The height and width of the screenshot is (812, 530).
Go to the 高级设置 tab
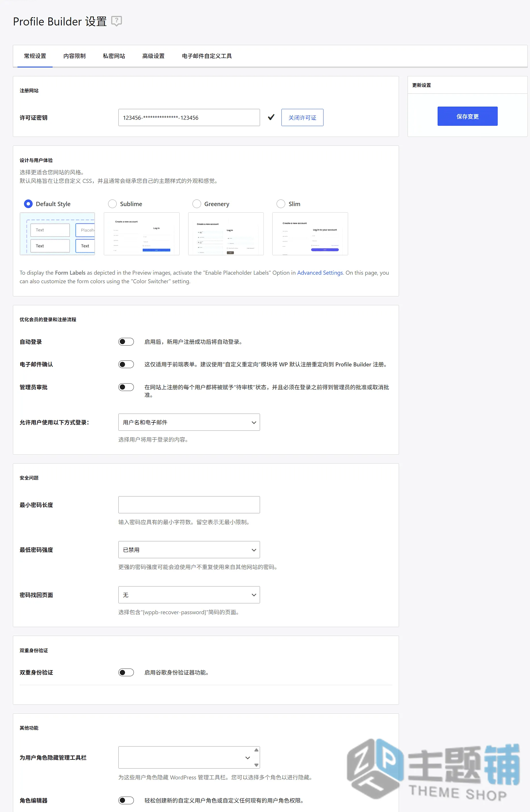(x=153, y=56)
